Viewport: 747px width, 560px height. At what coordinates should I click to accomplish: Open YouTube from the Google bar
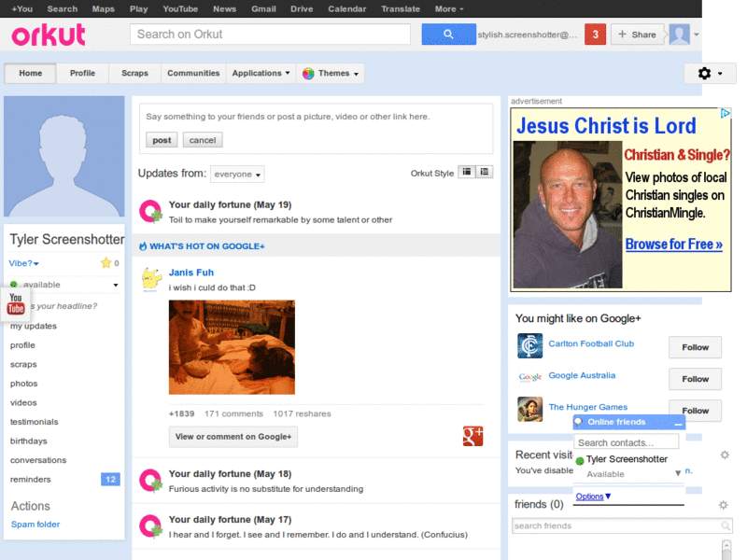[x=180, y=9]
